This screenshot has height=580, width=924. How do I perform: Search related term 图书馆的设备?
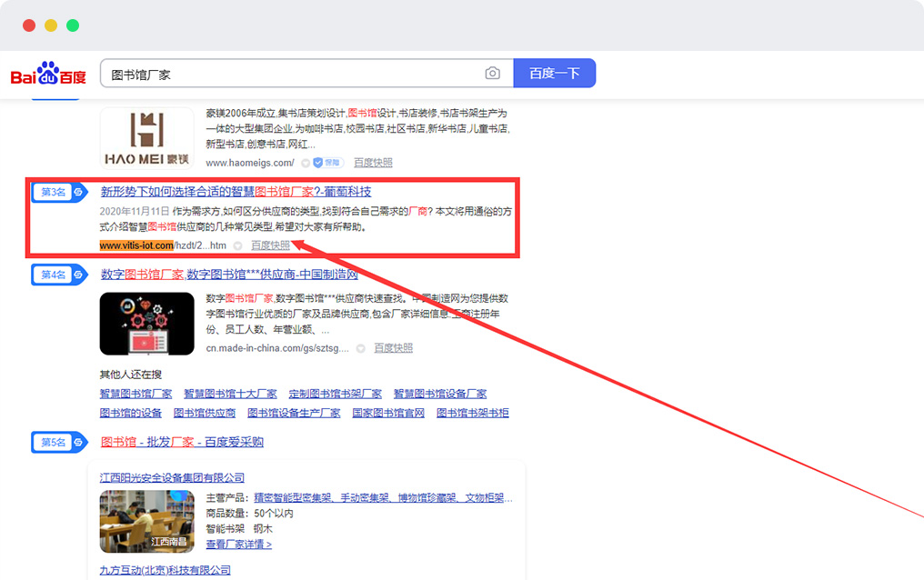click(131, 413)
